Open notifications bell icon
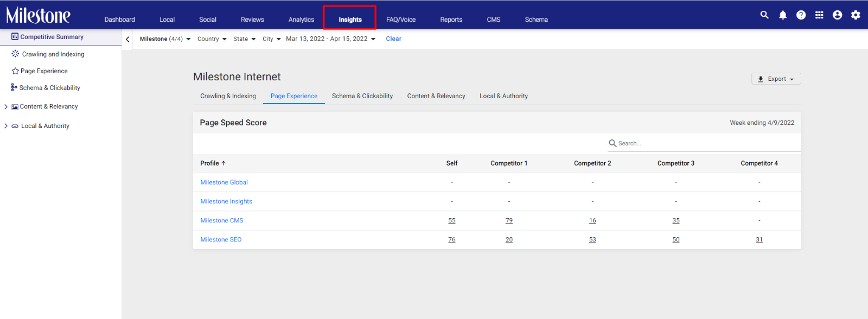 click(783, 15)
